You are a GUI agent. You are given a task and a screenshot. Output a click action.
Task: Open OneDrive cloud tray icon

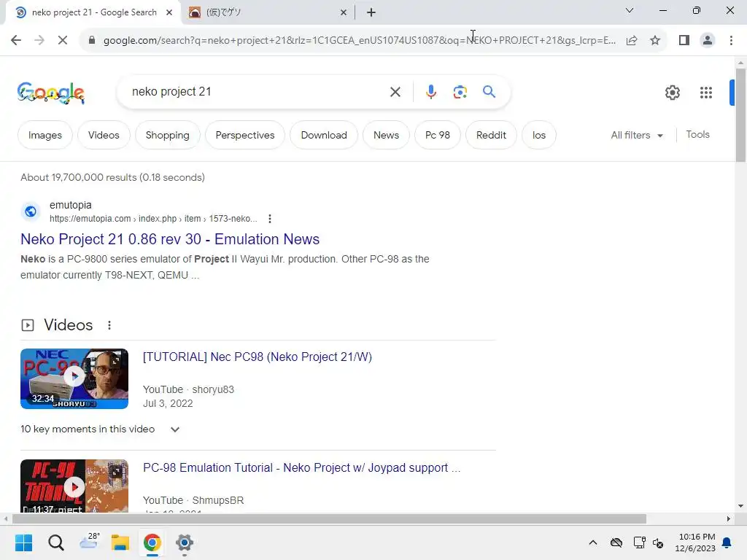tap(616, 542)
